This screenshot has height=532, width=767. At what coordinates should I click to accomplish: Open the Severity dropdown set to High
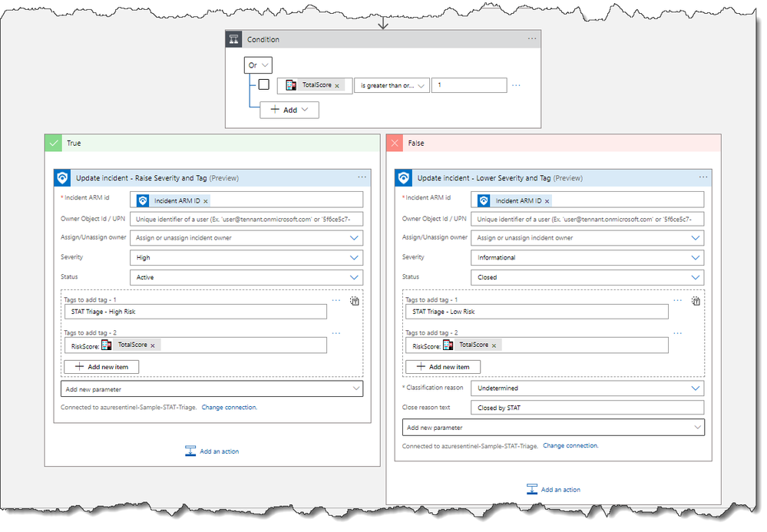(246, 258)
